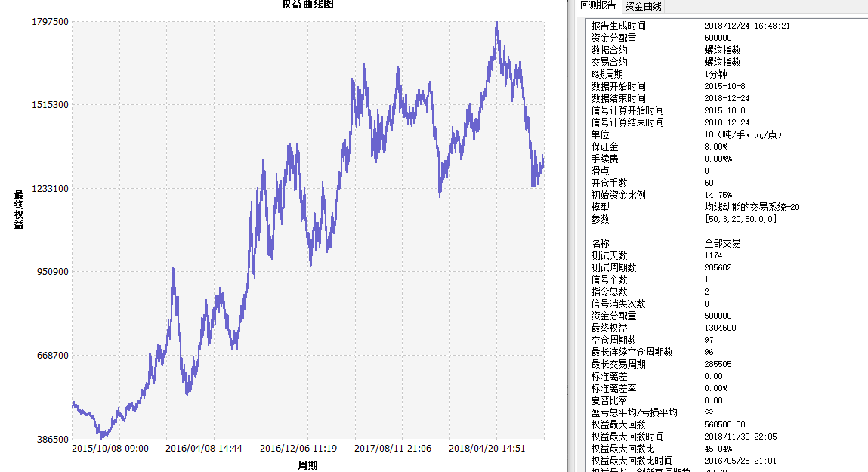Select the 保证金 value 8.00%

pyautogui.click(x=716, y=147)
